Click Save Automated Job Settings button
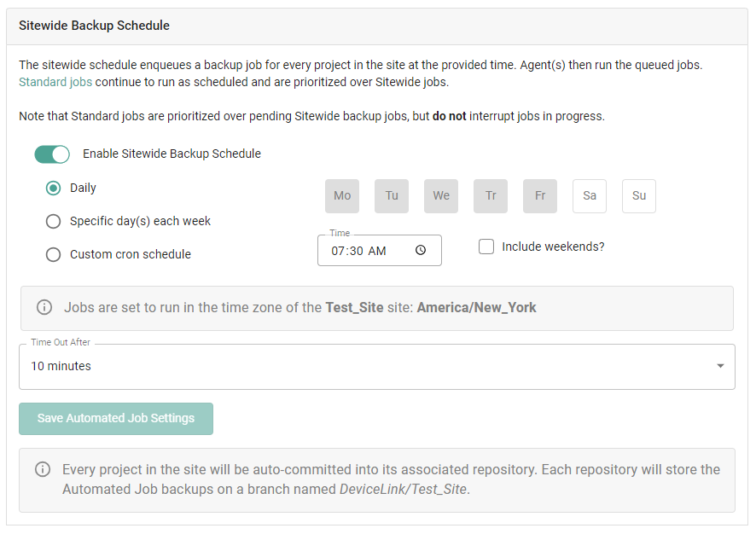 pos(116,419)
